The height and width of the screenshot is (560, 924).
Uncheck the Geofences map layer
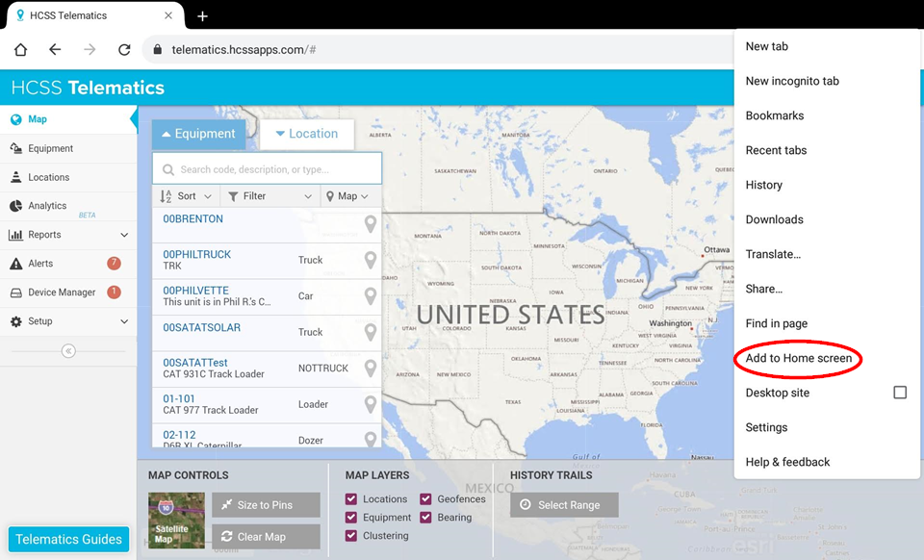pyautogui.click(x=425, y=498)
